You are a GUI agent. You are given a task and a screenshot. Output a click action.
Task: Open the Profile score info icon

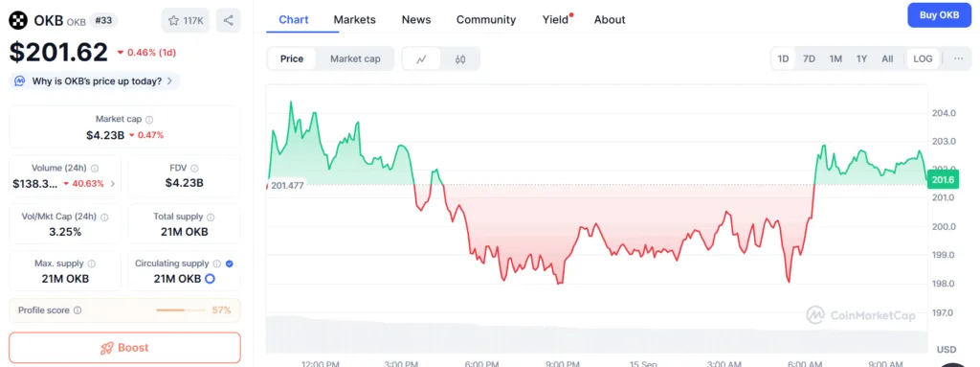[78, 310]
